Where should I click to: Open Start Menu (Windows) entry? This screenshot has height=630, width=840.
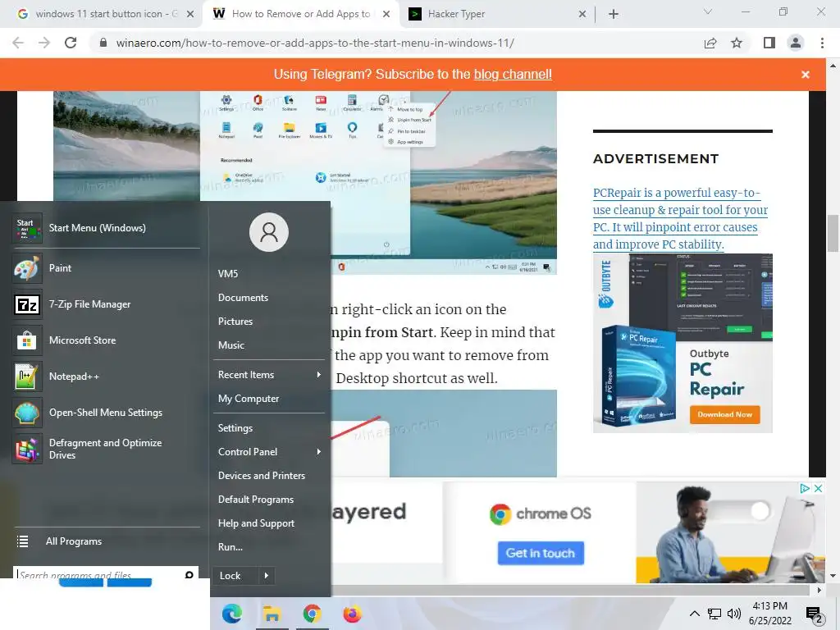[x=106, y=228]
